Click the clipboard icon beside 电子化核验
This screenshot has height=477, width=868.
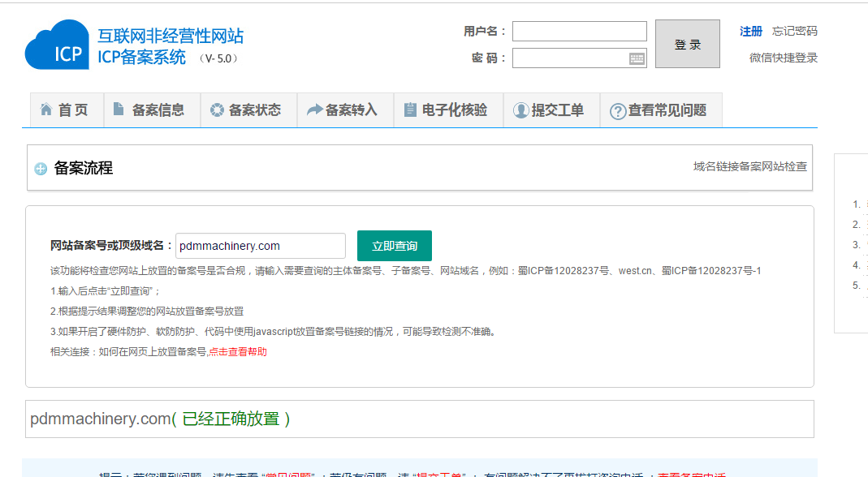tap(410, 110)
